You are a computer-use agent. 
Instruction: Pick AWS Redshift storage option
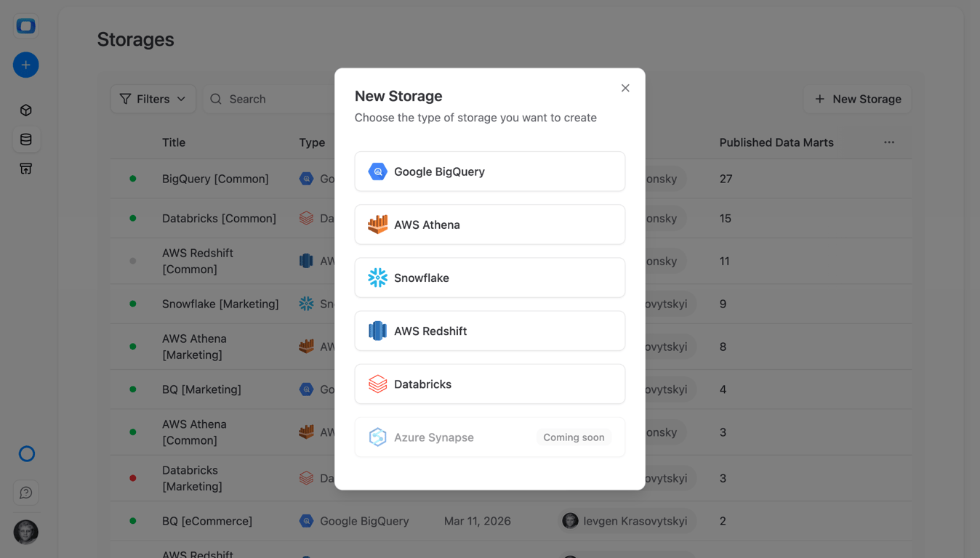point(490,331)
